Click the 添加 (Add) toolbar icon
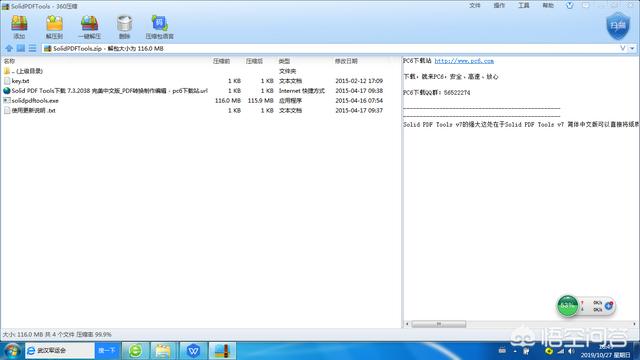This screenshot has width=640, height=360. (x=19, y=27)
